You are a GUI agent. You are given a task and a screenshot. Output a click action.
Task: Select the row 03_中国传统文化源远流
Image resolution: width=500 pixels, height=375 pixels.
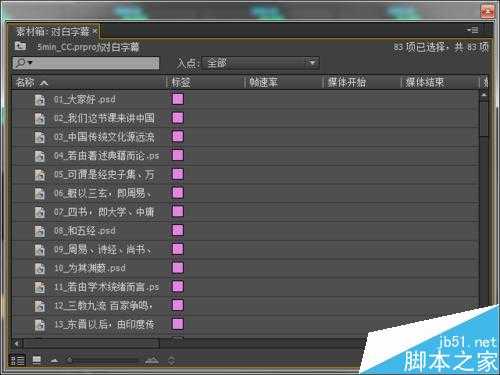(x=245, y=137)
